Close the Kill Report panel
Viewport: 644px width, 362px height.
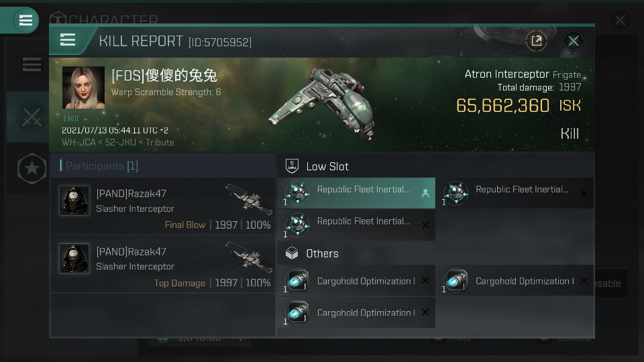tap(573, 41)
